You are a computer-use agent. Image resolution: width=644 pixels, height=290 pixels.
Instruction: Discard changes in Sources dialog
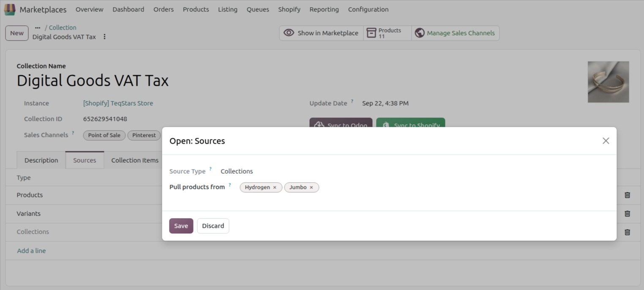(213, 226)
